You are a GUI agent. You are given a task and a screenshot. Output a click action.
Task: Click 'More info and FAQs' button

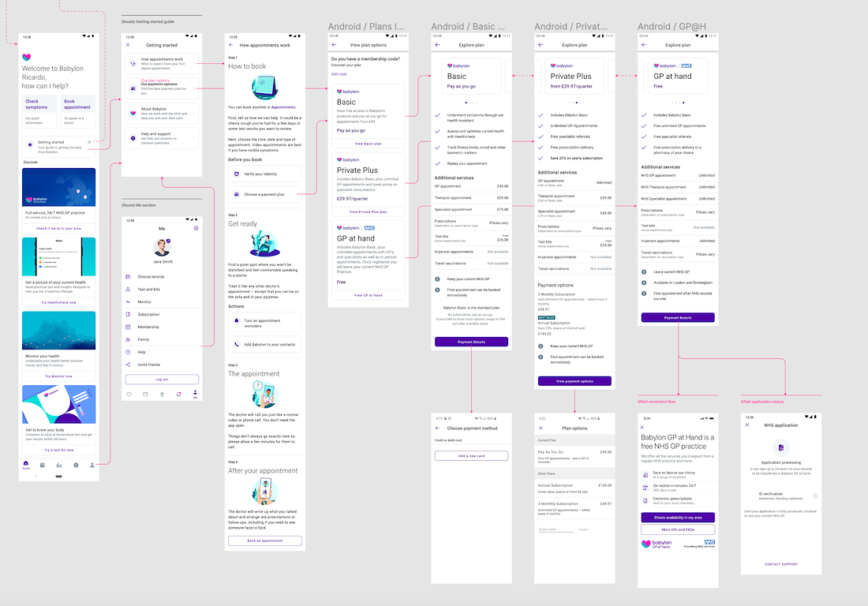(678, 529)
